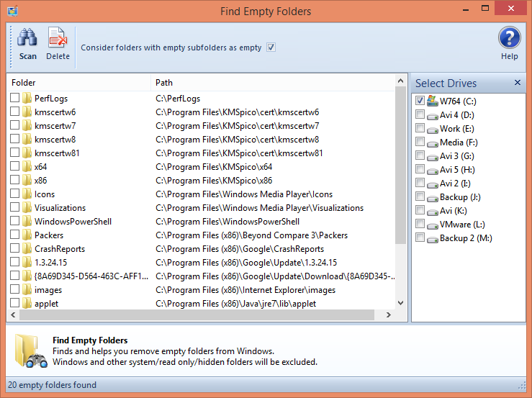This screenshot has width=532, height=398.
Task: Click the kmscertw7 folder icon
Action: (x=27, y=125)
